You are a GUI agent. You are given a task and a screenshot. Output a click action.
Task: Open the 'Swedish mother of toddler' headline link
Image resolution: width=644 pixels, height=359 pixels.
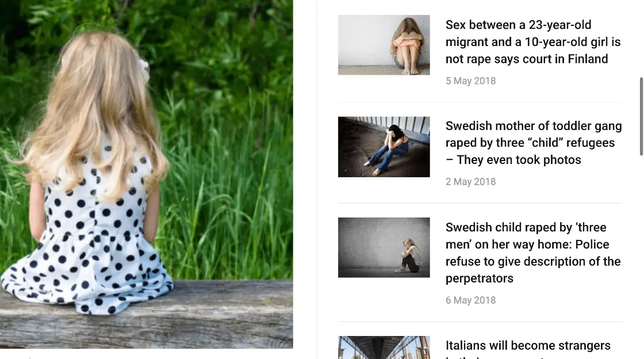click(x=534, y=143)
